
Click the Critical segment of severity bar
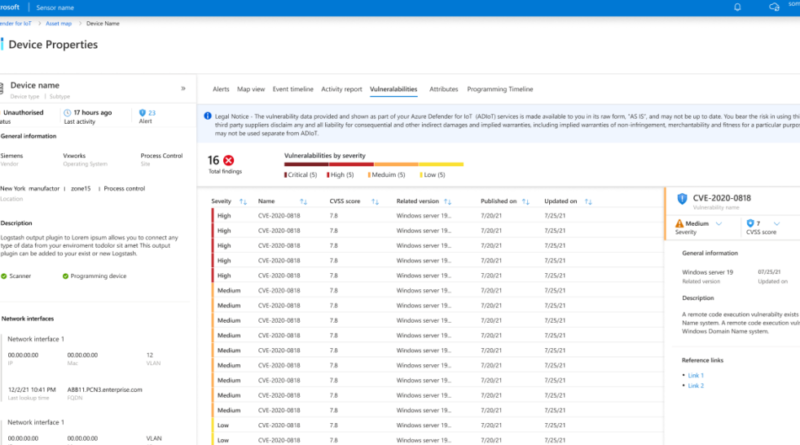click(x=306, y=164)
